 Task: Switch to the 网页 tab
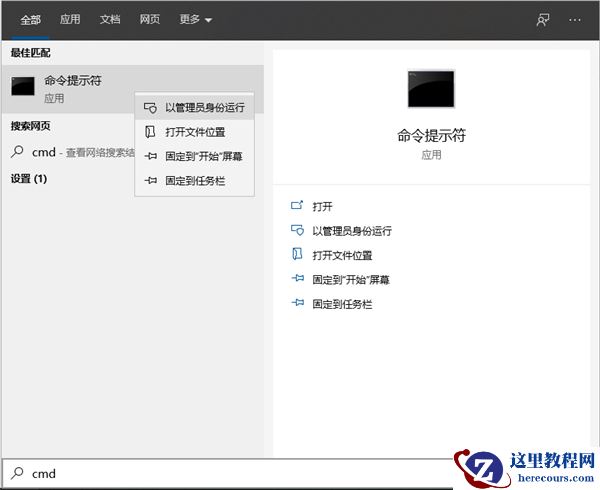coord(150,19)
